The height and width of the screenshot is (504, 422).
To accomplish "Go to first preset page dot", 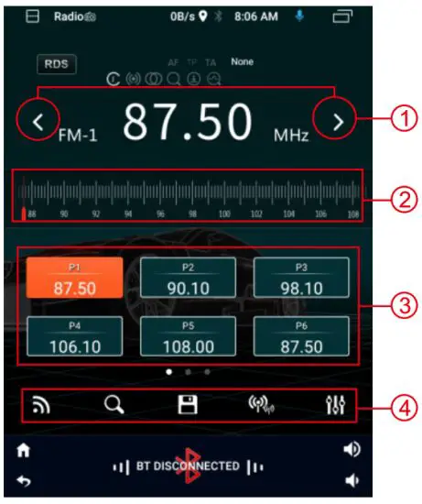I will tap(169, 372).
